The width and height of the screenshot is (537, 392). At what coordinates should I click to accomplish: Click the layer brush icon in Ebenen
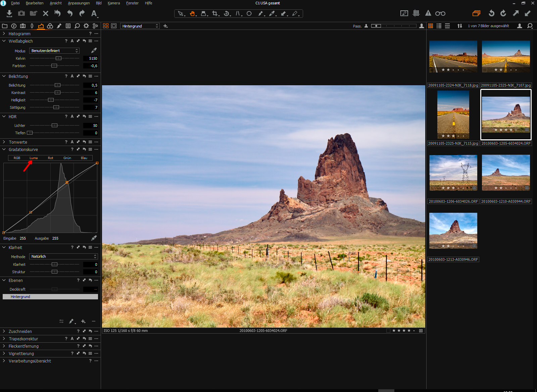tap(71, 321)
